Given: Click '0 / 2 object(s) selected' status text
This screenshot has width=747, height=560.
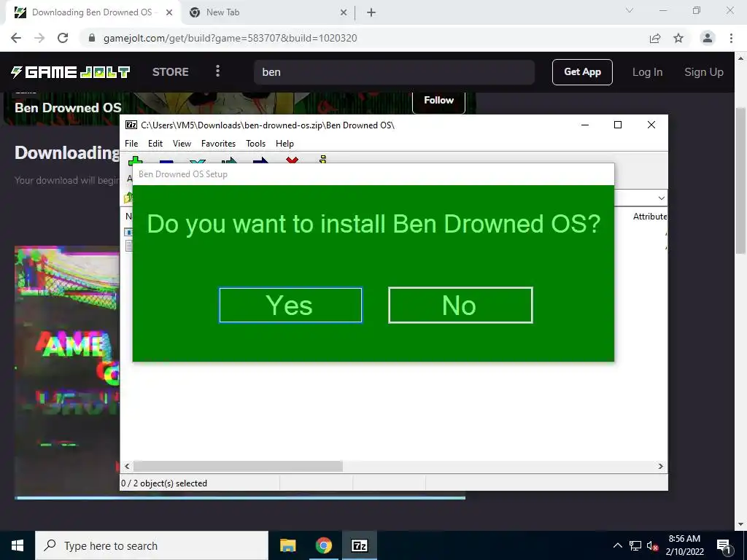Looking at the screenshot, I should pyautogui.click(x=164, y=483).
